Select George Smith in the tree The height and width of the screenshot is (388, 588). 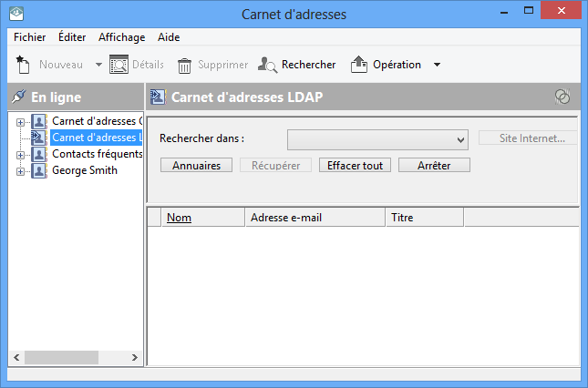tap(85, 170)
